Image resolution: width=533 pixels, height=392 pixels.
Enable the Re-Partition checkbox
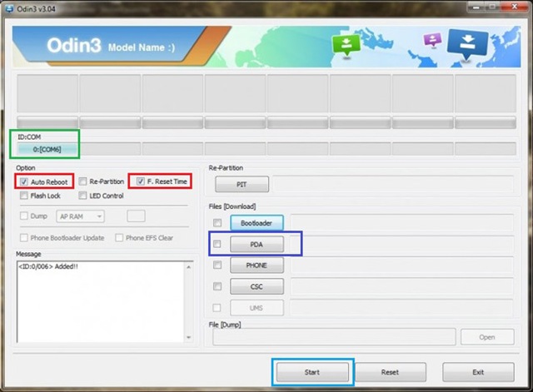click(82, 181)
